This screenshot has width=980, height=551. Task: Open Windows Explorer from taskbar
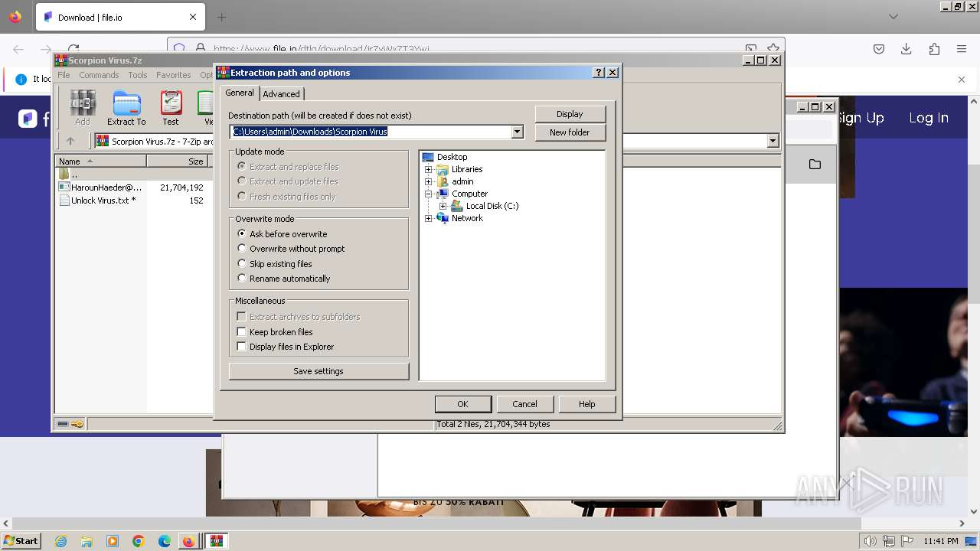tap(87, 541)
